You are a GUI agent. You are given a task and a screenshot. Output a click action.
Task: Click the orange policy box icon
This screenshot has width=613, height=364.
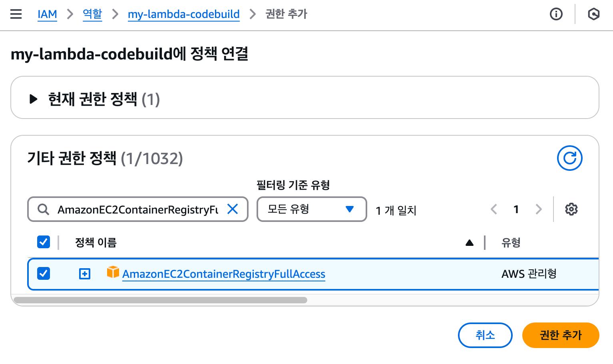pos(113,272)
